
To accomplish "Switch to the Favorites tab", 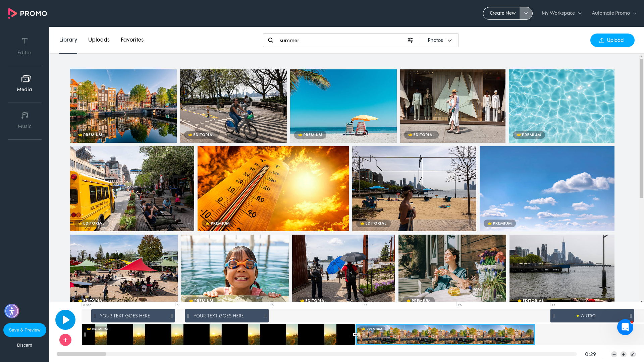I will point(132,40).
